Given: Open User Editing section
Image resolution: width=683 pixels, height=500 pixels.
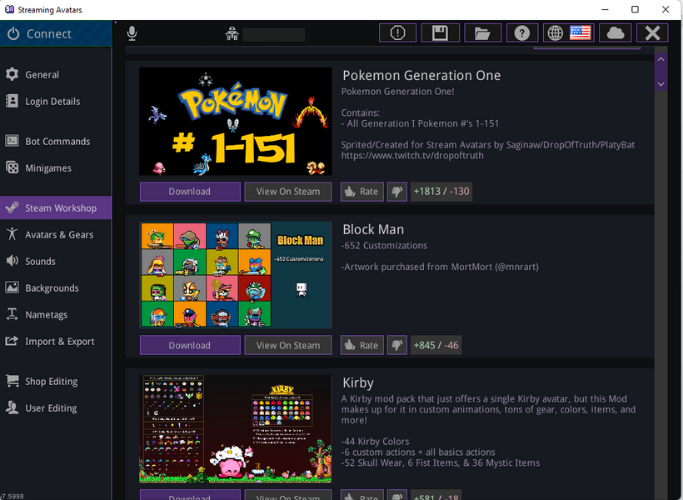Looking at the screenshot, I should click(56, 408).
